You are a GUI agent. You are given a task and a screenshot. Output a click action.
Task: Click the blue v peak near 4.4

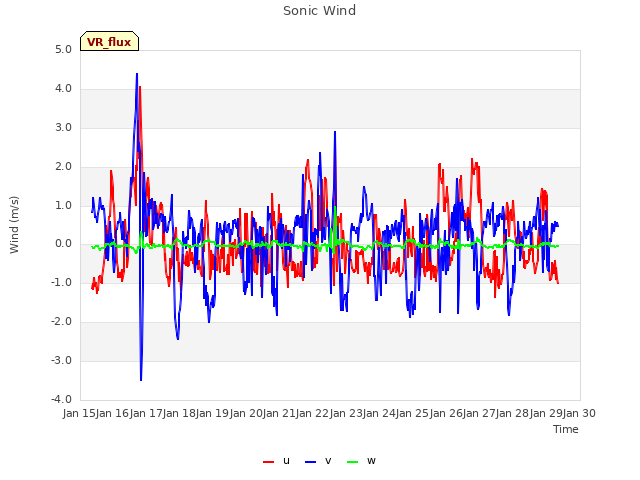tap(137, 74)
